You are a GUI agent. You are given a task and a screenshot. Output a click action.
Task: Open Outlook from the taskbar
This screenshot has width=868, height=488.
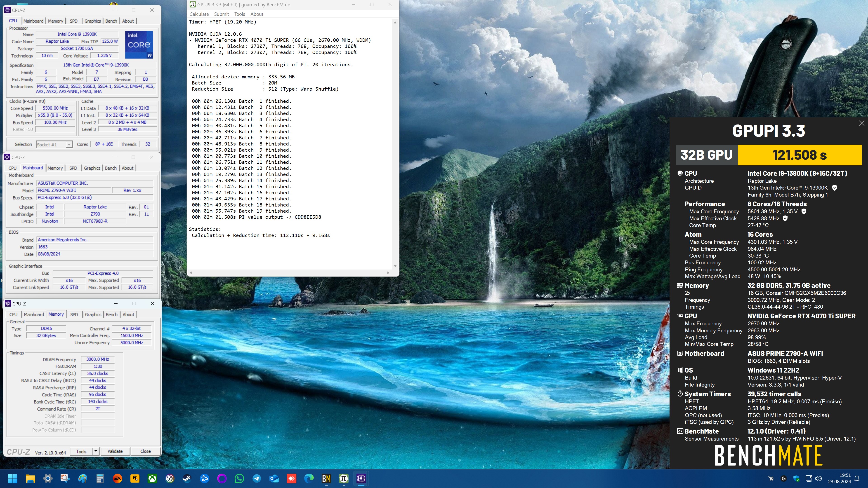(x=274, y=479)
